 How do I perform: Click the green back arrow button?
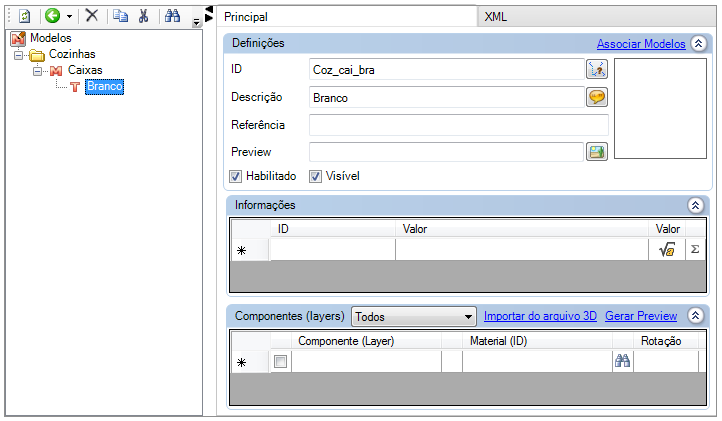tap(52, 16)
